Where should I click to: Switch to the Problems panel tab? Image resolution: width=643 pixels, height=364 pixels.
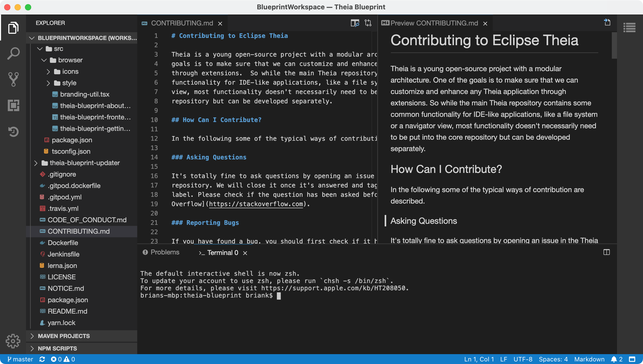click(x=161, y=252)
